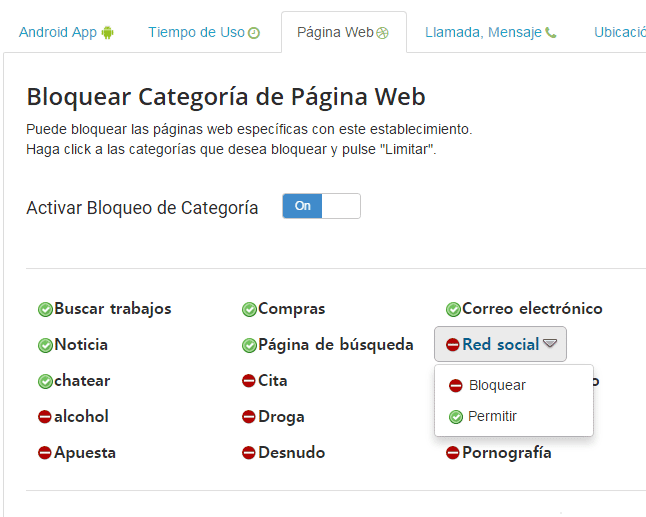Open the Llamada, Mensaje tab
This screenshot has height=517, width=646.
[x=490, y=33]
